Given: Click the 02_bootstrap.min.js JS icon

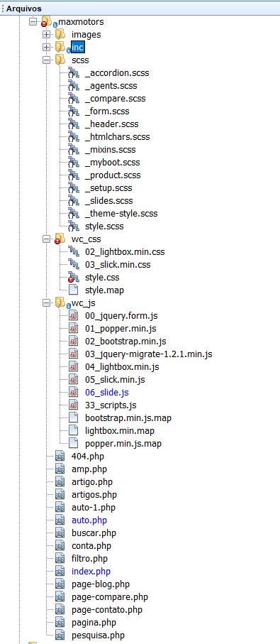Looking at the screenshot, I should point(74,341).
